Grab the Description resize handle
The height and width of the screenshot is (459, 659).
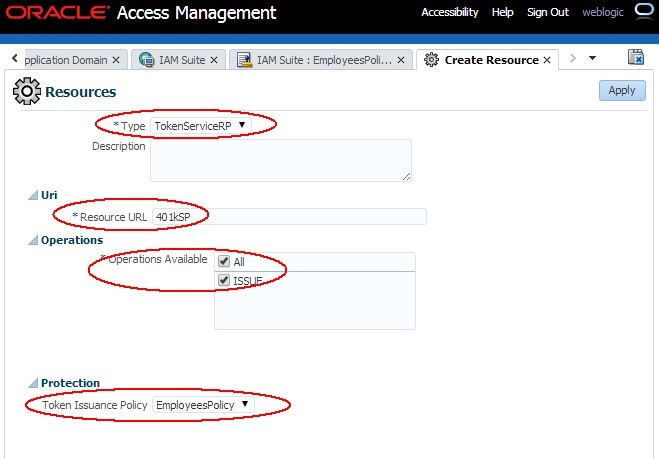click(406, 177)
